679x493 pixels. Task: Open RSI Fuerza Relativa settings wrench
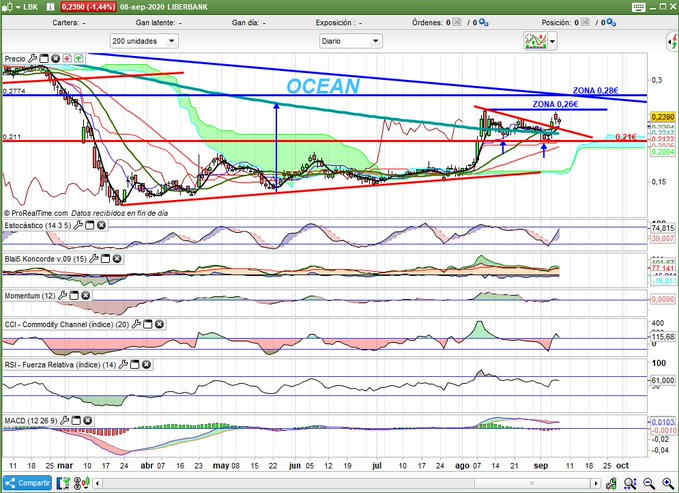(x=123, y=364)
